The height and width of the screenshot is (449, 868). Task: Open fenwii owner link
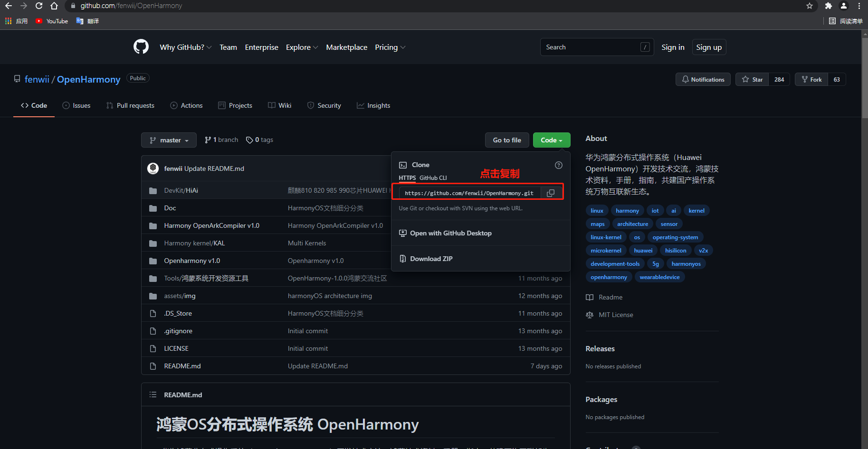coord(37,79)
